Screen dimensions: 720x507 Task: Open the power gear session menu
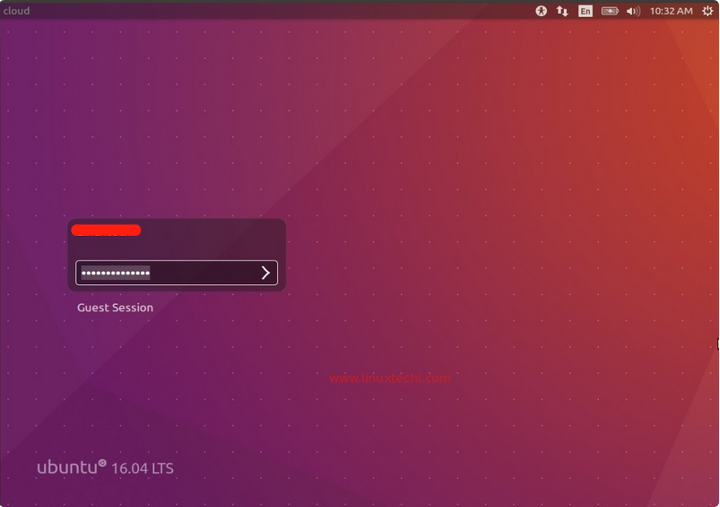coord(708,11)
